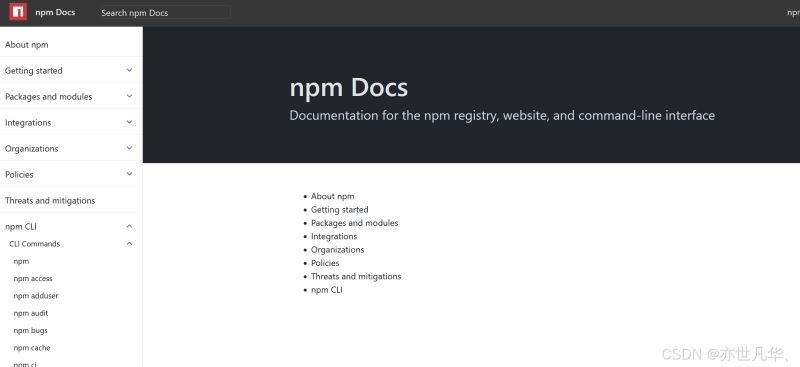Screen dimensions: 800x367
Task: Open Policies in the sidebar
Action: (x=19, y=175)
